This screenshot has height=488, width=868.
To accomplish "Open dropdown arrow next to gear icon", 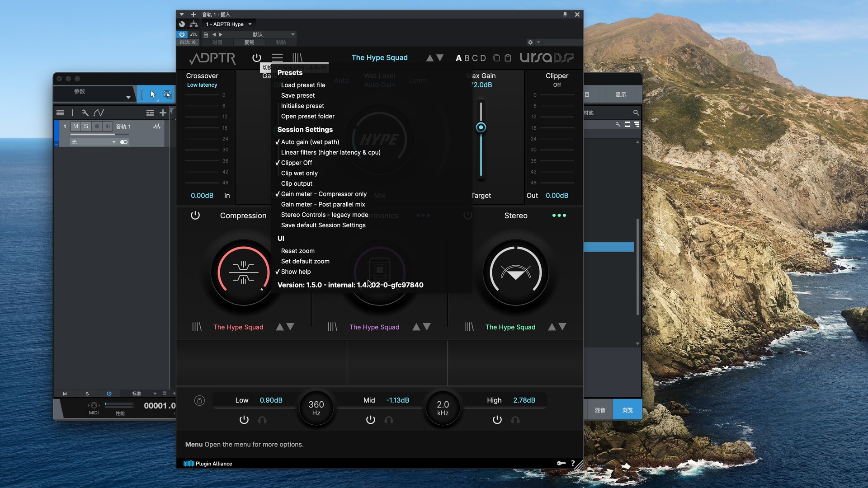I will (x=538, y=42).
